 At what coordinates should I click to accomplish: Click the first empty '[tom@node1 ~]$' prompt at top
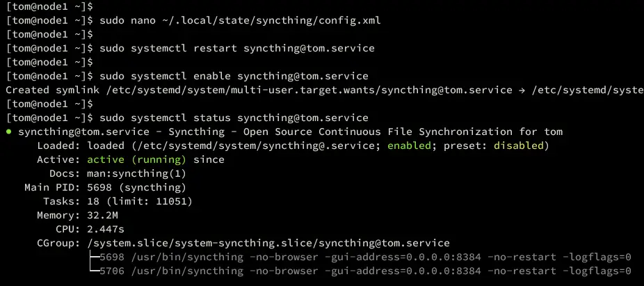(49, 6)
